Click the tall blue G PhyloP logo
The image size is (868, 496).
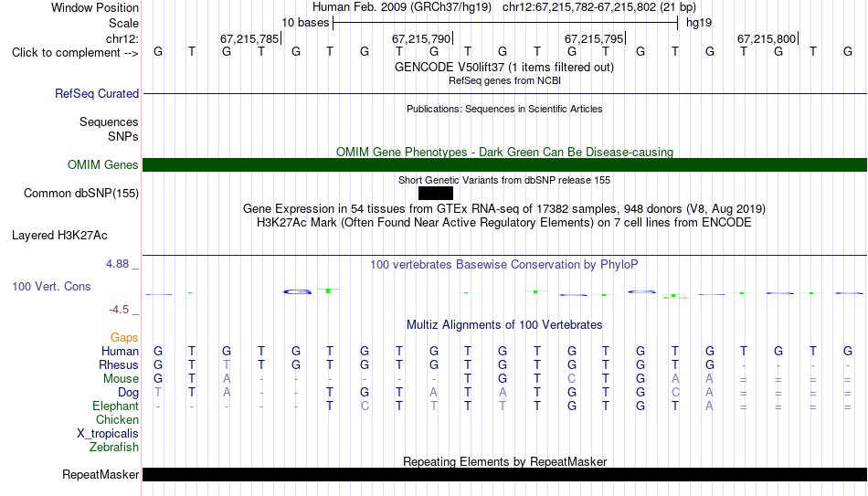[297, 291]
